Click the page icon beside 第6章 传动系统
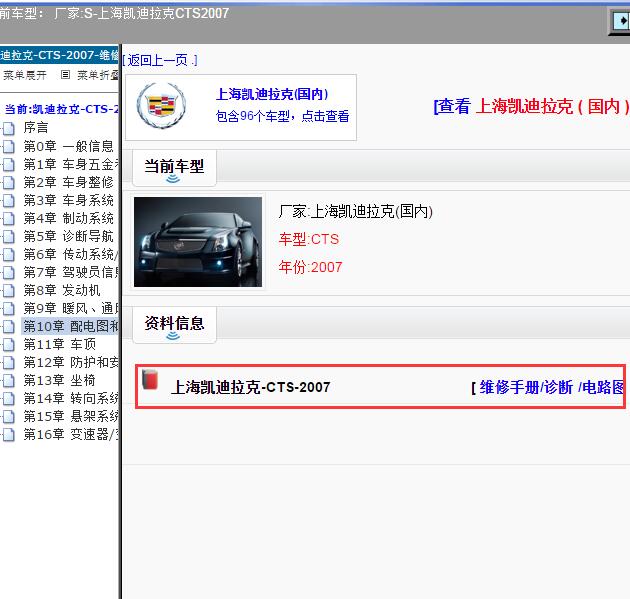This screenshot has width=630, height=599. point(9,254)
